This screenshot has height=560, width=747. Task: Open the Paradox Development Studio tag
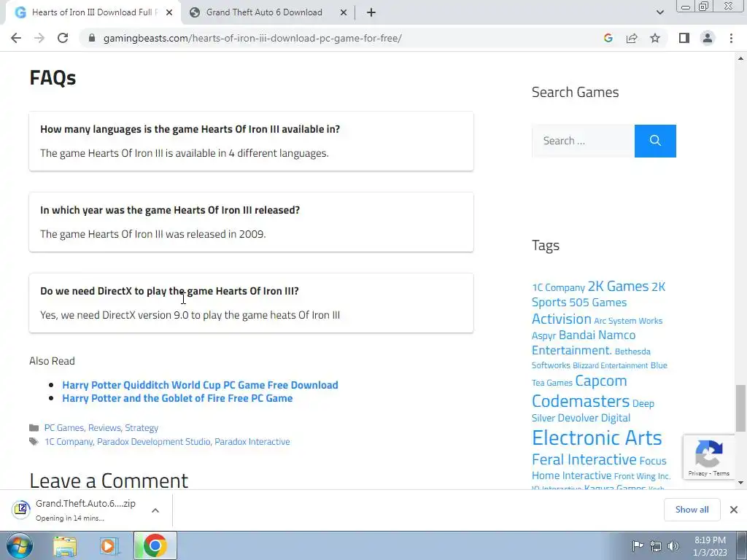pos(153,441)
